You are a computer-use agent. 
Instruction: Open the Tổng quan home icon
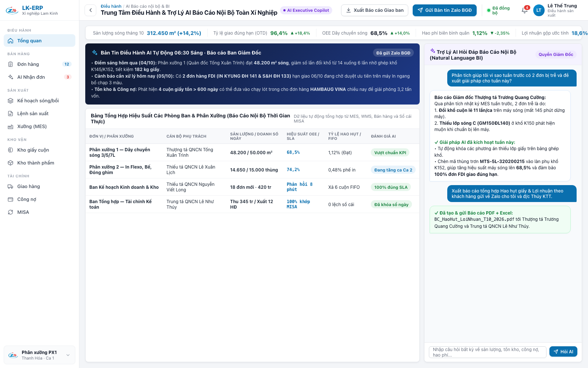tap(11, 41)
